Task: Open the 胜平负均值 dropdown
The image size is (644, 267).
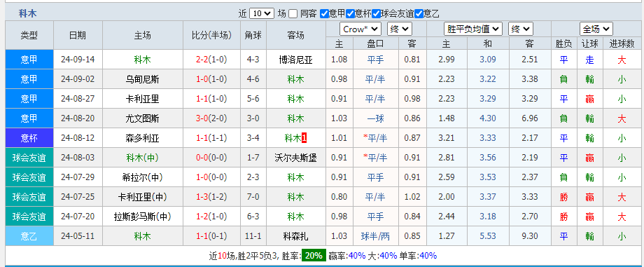Action: coord(473,29)
